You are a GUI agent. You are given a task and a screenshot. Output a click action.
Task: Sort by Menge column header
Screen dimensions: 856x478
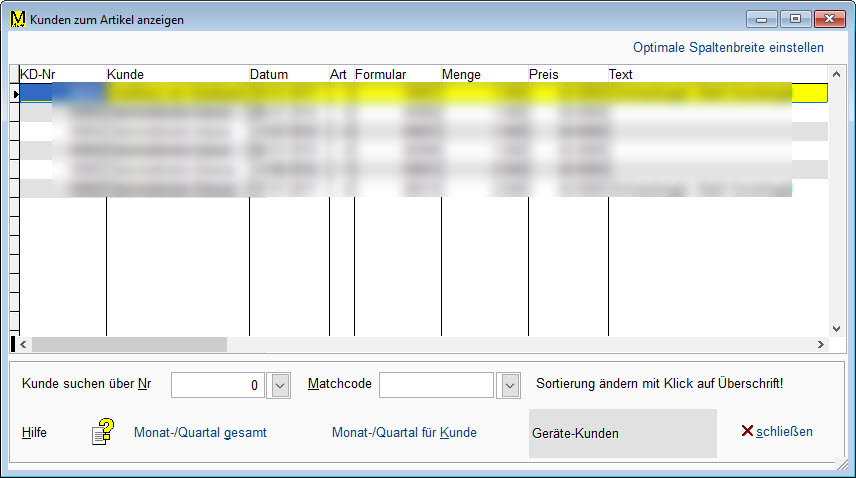click(x=461, y=74)
